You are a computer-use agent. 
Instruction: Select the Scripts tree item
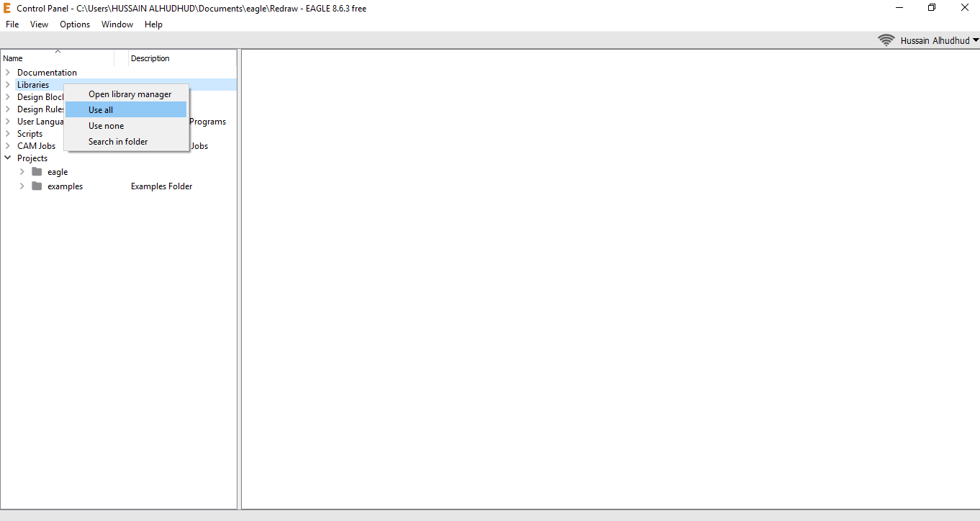click(30, 134)
